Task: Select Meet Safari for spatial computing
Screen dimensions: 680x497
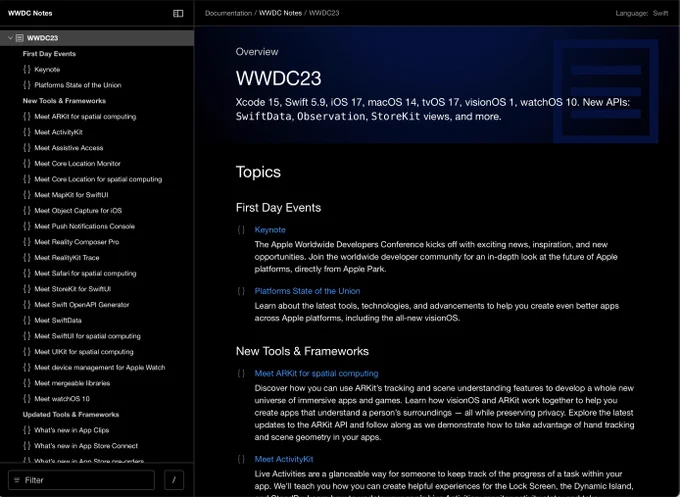Action: click(85, 273)
